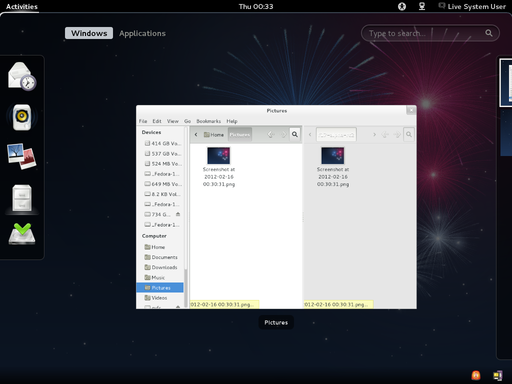Click the Pictures caption label below the window
This screenshot has width=512, height=384.
pos(276,322)
